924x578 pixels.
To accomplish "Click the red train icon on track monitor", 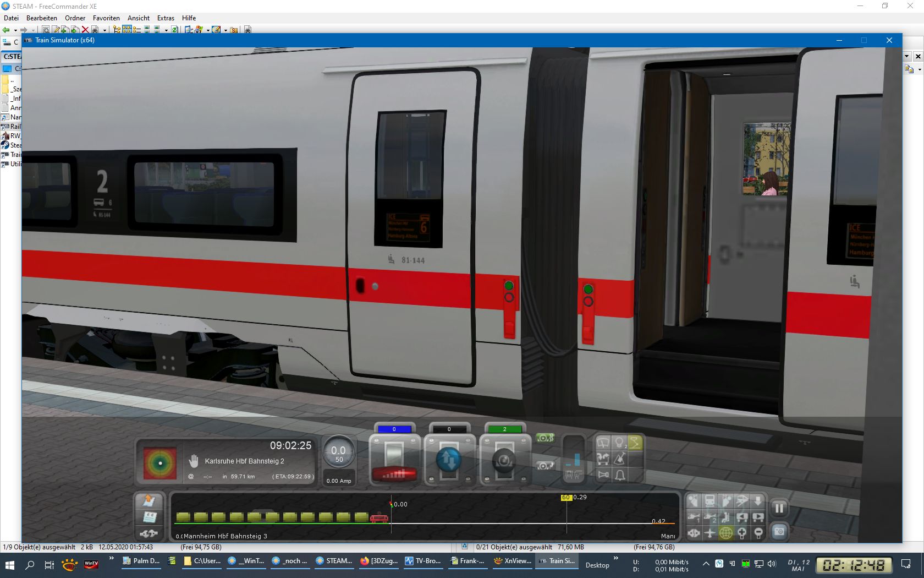I will [x=379, y=518].
